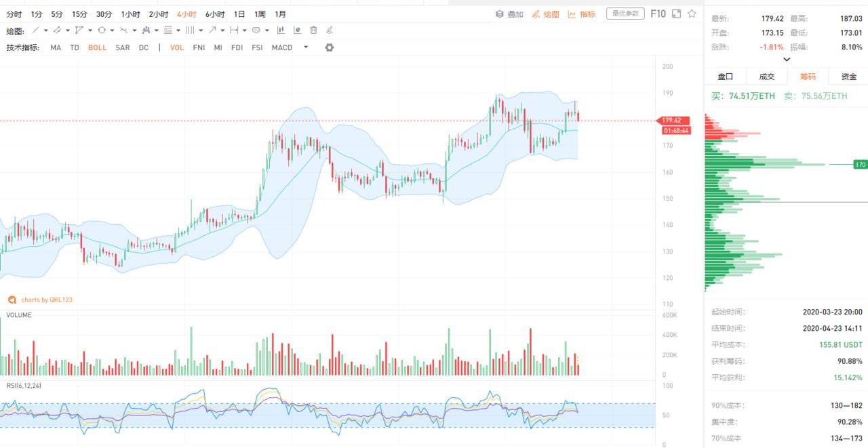Select the arrow drawing tool
This screenshot has width=868, height=448.
pyautogui.click(x=212, y=30)
